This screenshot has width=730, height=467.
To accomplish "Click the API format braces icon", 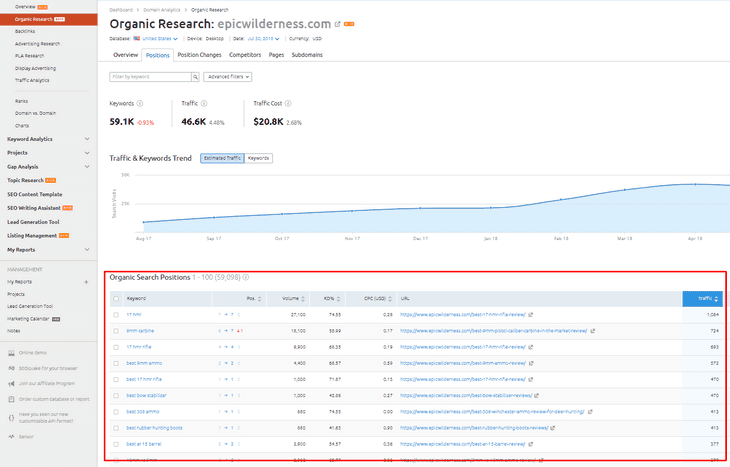I will click(x=12, y=418).
